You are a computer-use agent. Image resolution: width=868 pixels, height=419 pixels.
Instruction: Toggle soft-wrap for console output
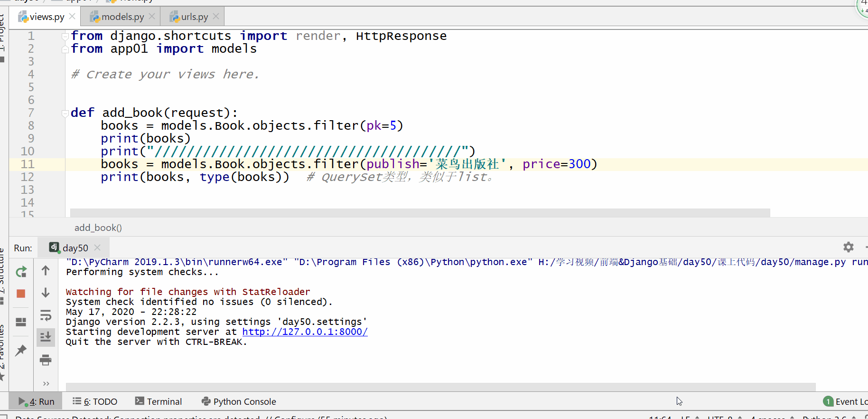pos(46,315)
